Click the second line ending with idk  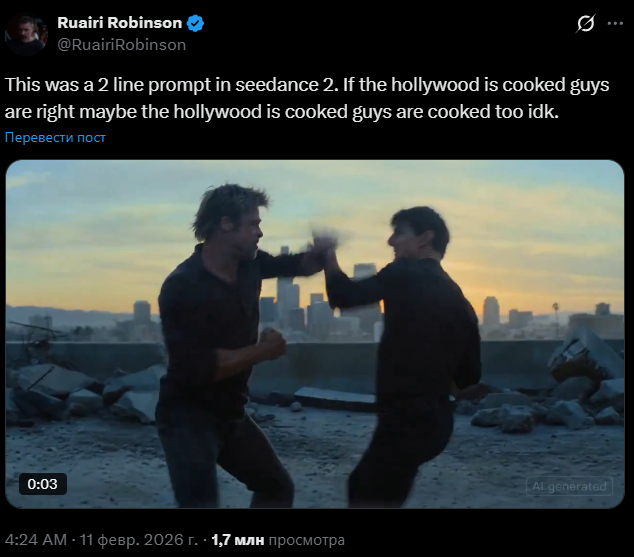tap(282, 112)
